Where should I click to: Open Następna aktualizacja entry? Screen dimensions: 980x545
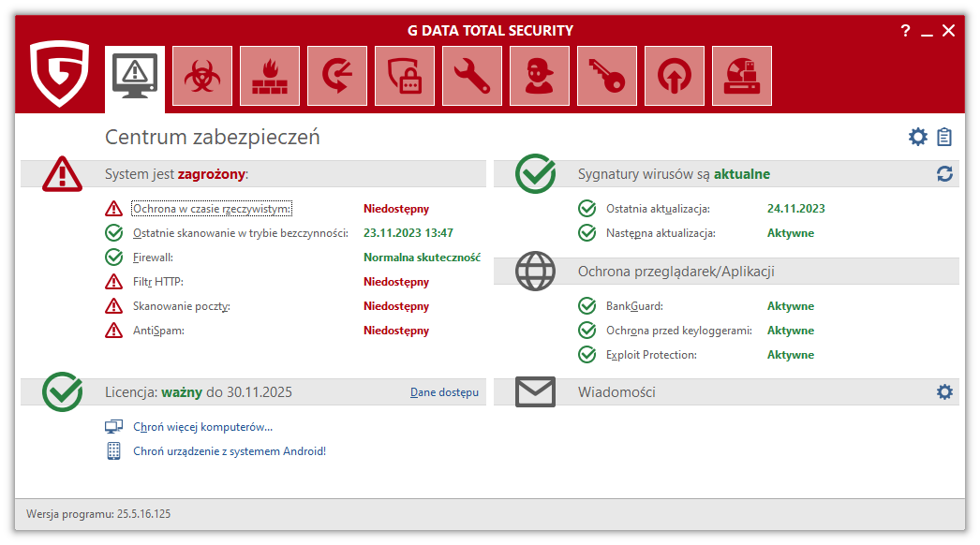(x=661, y=233)
